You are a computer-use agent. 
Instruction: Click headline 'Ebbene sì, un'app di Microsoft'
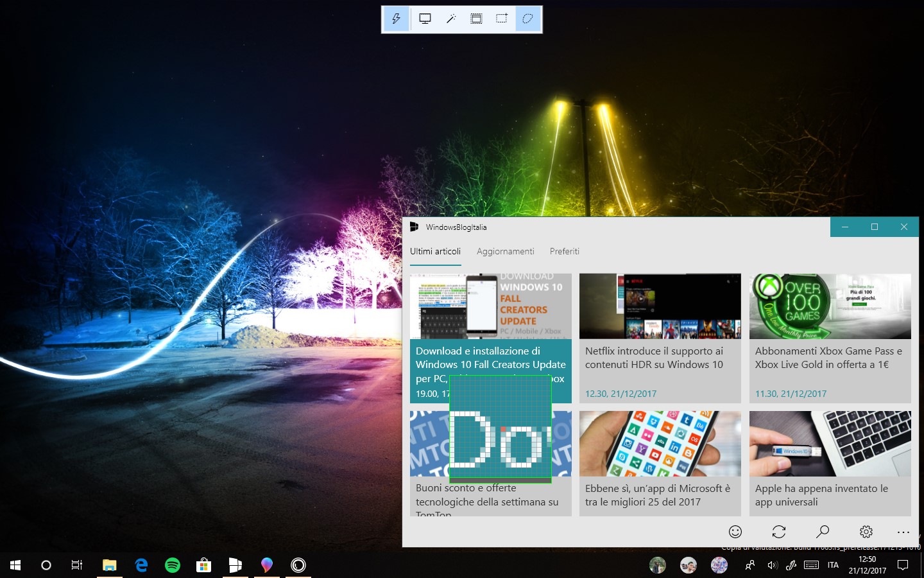[658, 495]
